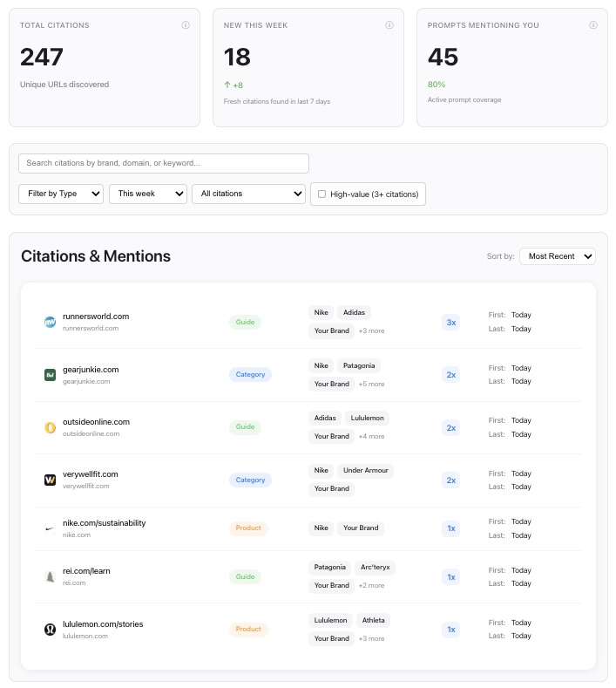The image size is (616, 688).
Task: Open runnersworld.com citation link
Action: pyautogui.click(x=96, y=317)
